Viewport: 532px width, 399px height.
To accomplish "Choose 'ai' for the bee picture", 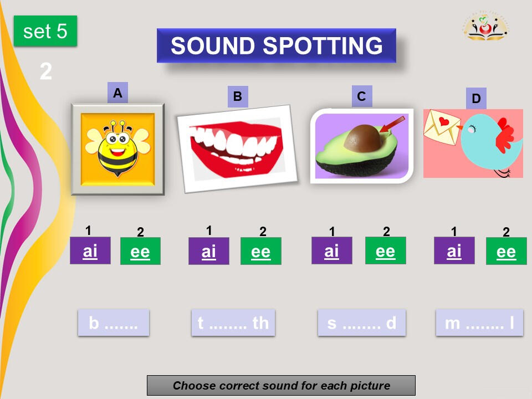I will click(90, 250).
